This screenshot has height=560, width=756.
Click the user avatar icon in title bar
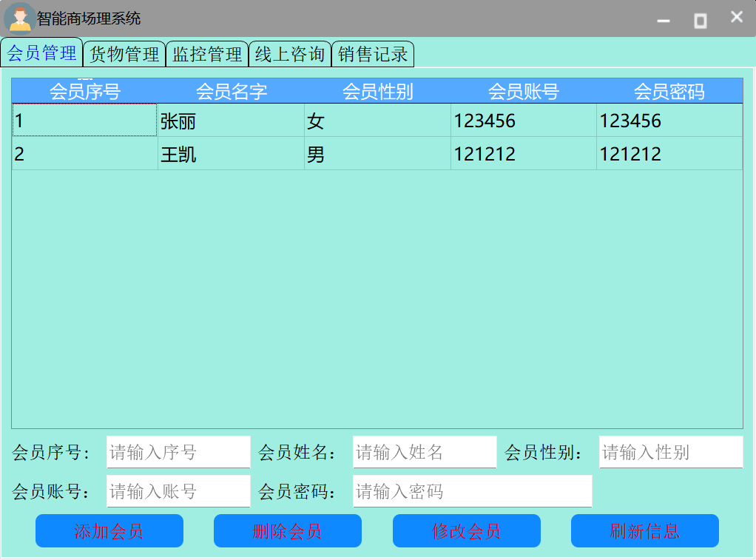(20, 18)
